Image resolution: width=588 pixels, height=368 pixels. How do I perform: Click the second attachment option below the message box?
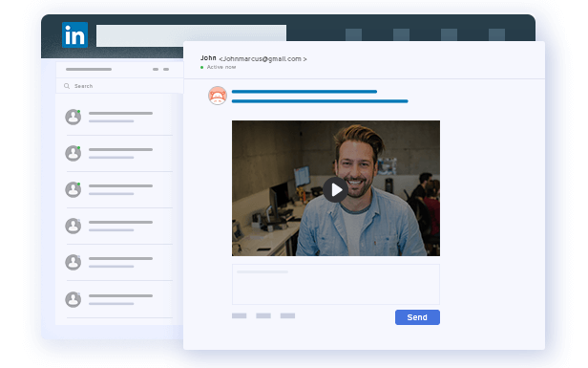point(263,315)
